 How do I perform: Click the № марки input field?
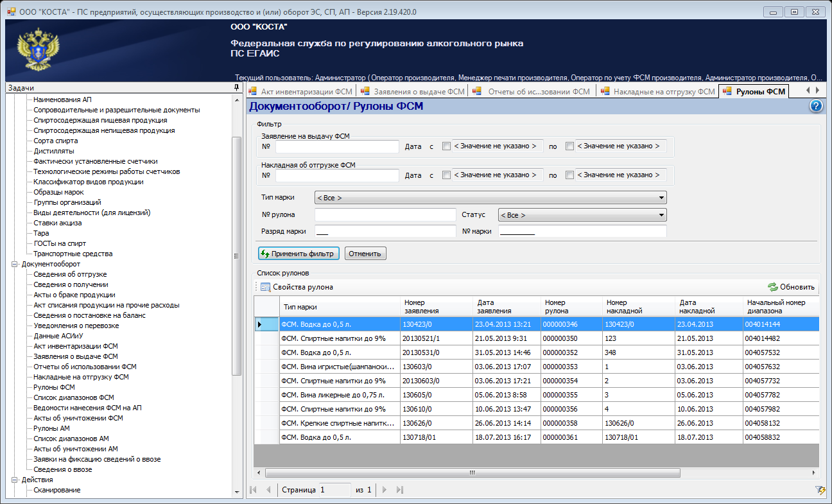pyautogui.click(x=582, y=231)
